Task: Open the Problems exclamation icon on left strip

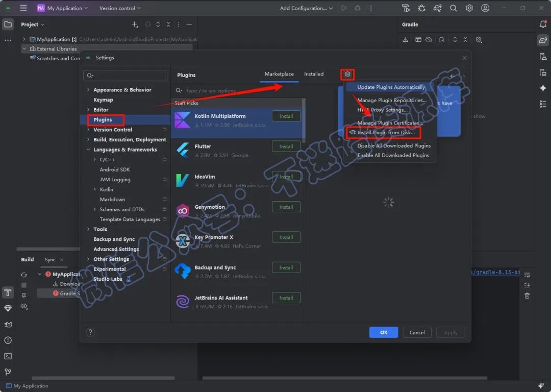Action: (8, 340)
